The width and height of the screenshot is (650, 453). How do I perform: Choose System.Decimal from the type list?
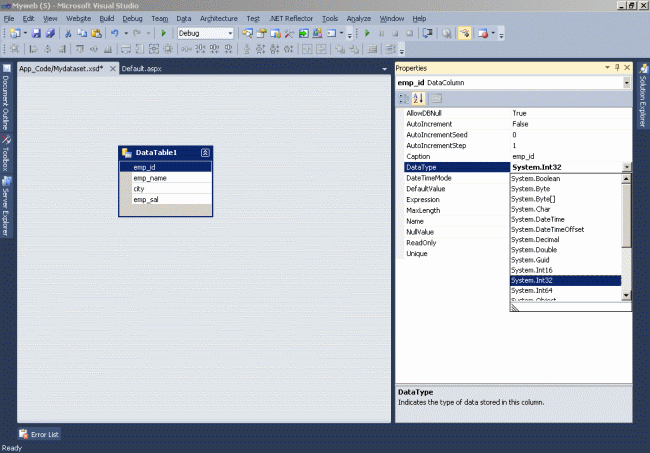565,240
